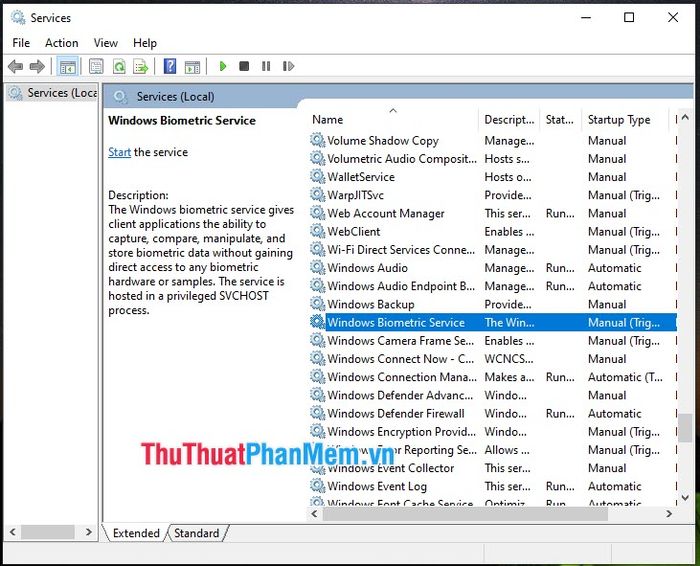Open the View menu
Viewport: 700px width, 566px height.
click(x=106, y=43)
